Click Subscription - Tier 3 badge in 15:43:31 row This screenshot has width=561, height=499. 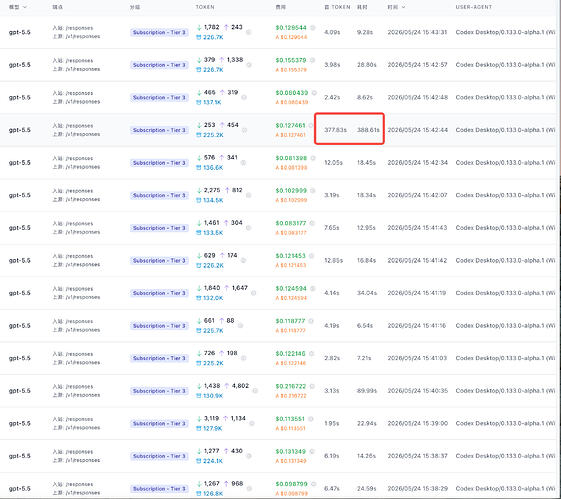(159, 32)
